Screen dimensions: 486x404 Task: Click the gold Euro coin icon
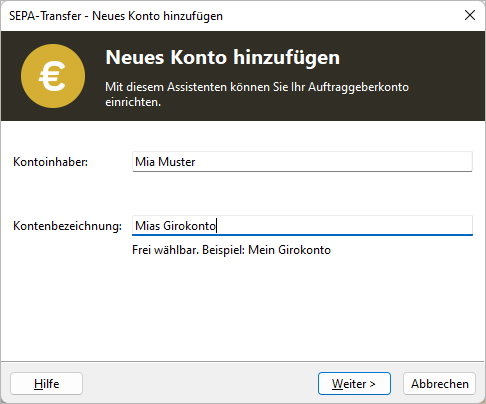click(53, 76)
